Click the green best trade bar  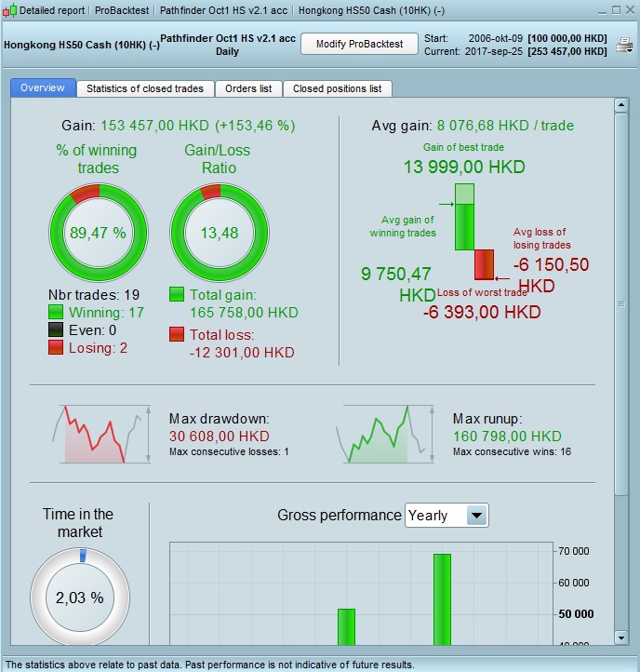(x=464, y=217)
